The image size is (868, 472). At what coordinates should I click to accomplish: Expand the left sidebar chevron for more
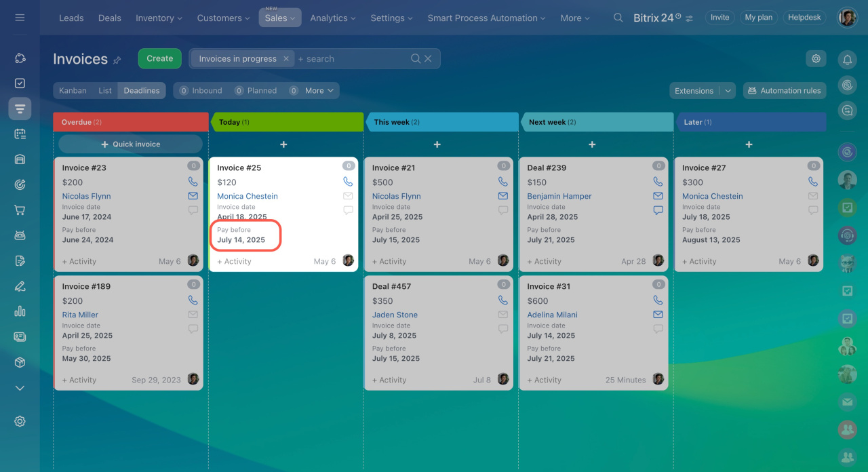point(20,388)
